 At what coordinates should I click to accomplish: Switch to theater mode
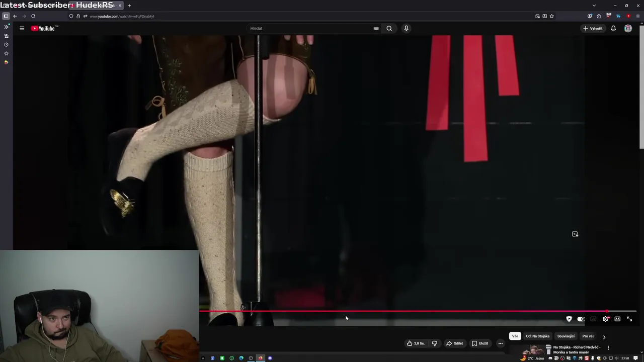pos(617,319)
